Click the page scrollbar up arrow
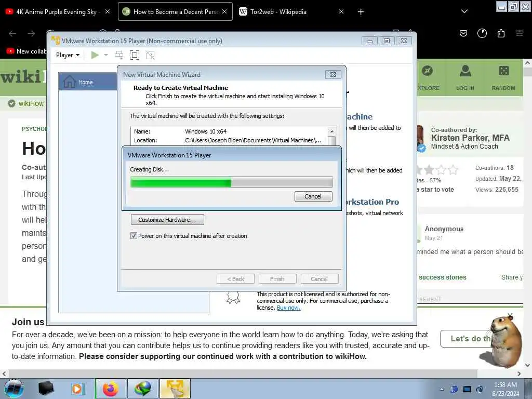This screenshot has width=532, height=399. 527,63
